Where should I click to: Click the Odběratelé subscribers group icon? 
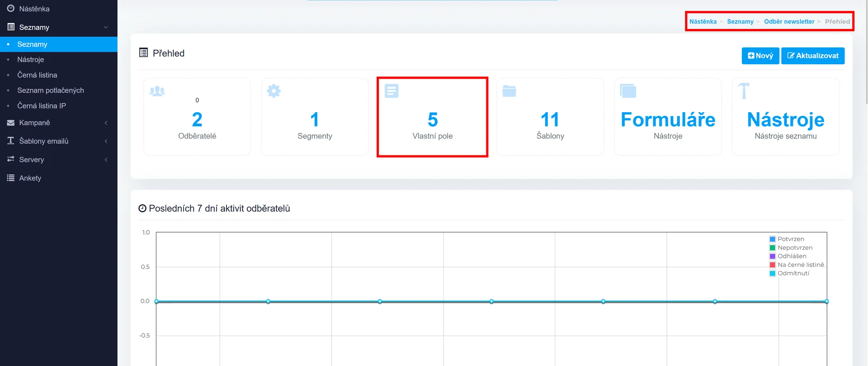157,91
